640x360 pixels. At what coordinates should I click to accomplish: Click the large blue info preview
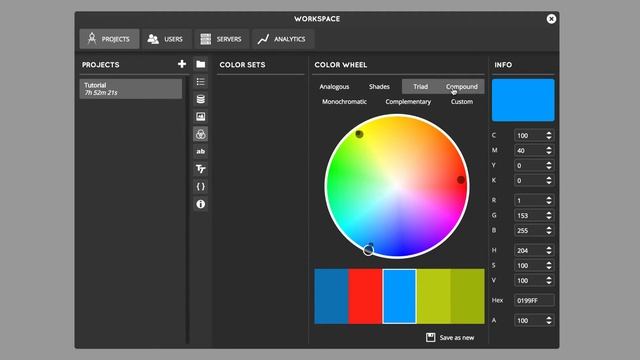coord(523,100)
